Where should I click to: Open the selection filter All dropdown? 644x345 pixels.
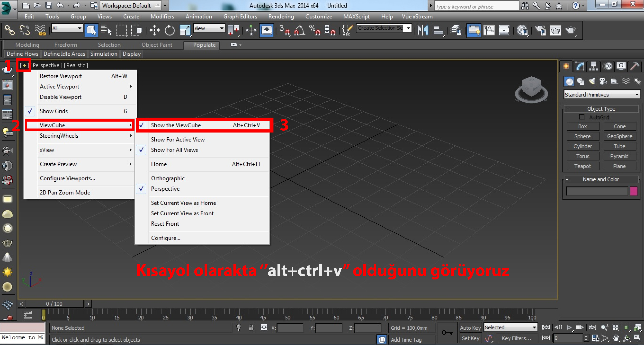coord(80,28)
